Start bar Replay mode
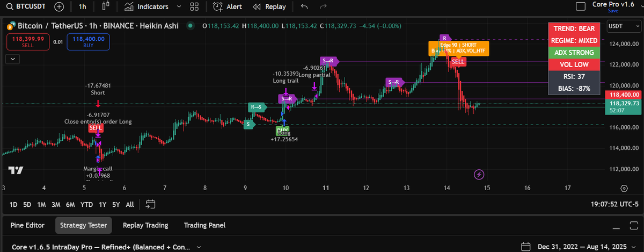Image resolution: width=644 pixels, height=252 pixels. point(269,7)
